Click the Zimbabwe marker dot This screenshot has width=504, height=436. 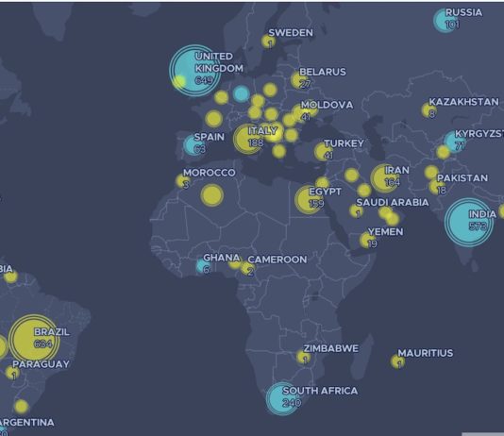(x=303, y=357)
